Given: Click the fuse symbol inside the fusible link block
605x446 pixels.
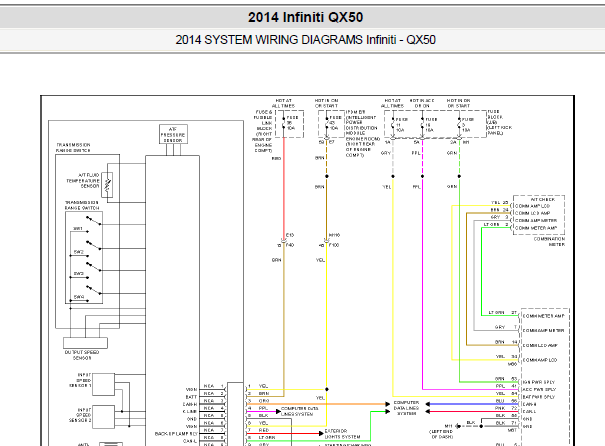Looking at the screenshot, I should 284,123.
